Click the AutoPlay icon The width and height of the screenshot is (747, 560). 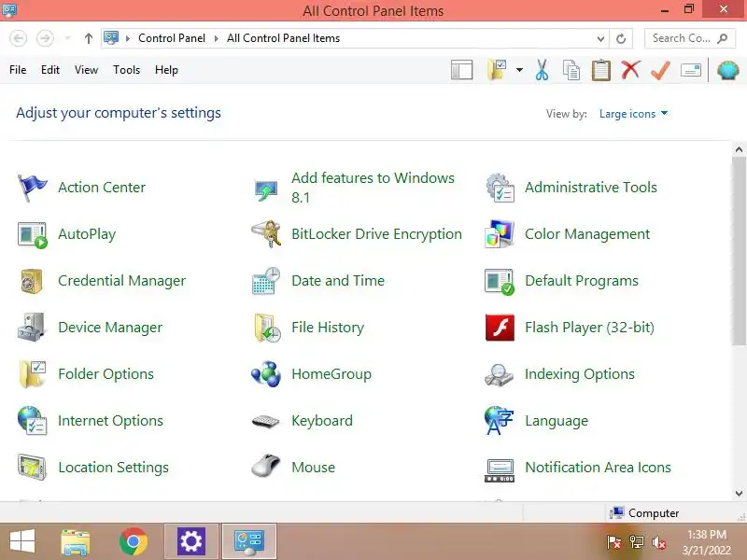click(32, 235)
